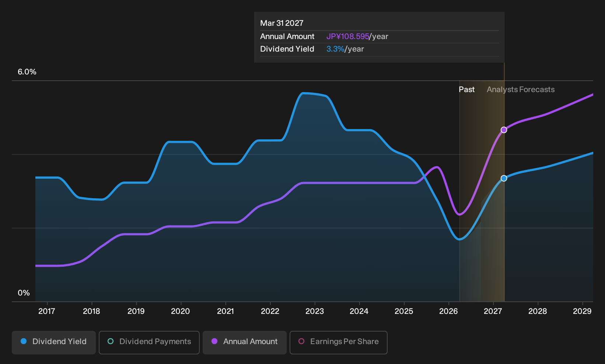Click the JP¥108.595 annual amount value
Screen dimensions: 605x364
[348, 36]
